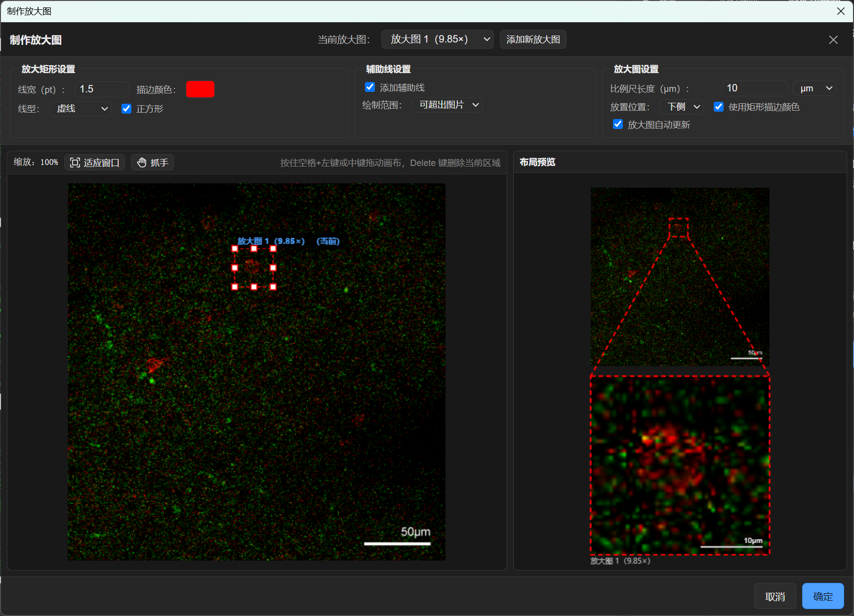Click the bottom-left handle of the zoom rectangle
Screen dimensions: 854x616
(x=235, y=287)
